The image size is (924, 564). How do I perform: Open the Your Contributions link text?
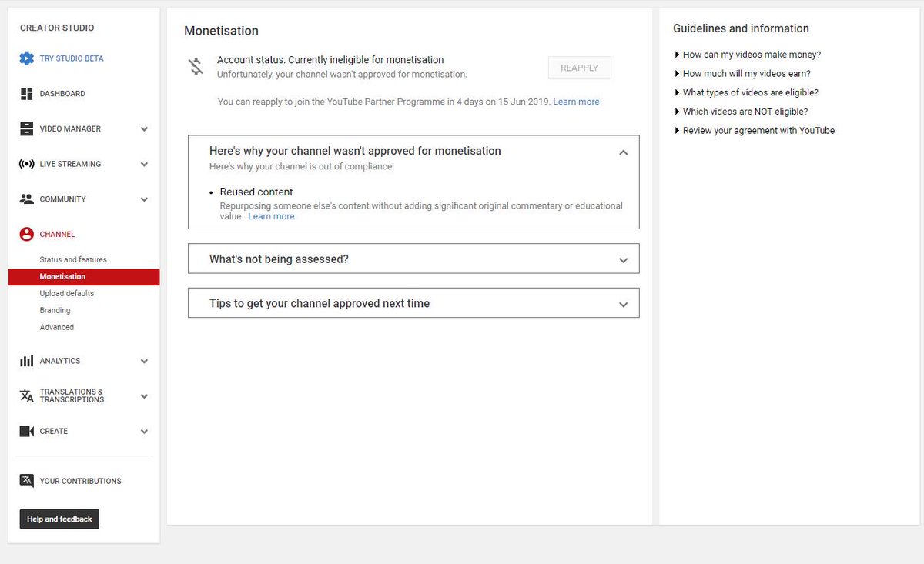tap(80, 481)
